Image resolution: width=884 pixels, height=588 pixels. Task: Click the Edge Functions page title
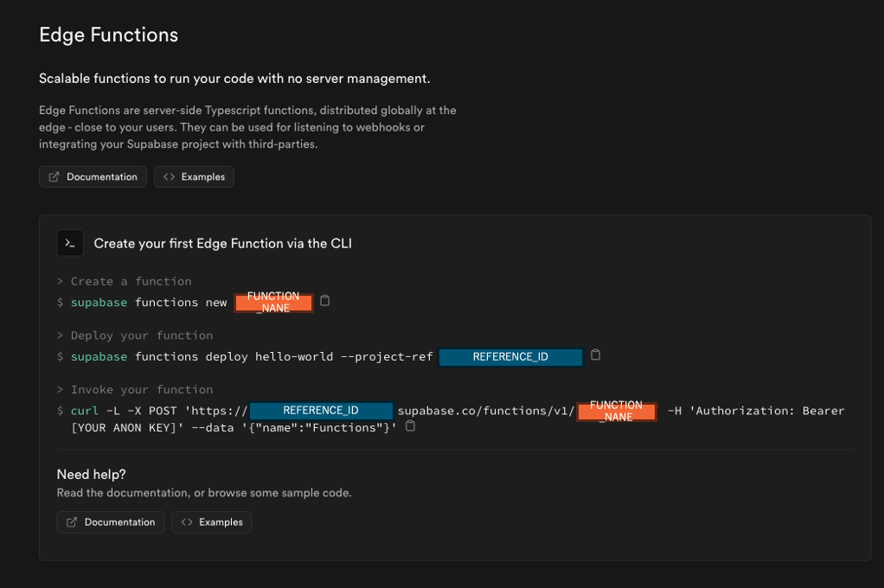point(108,35)
